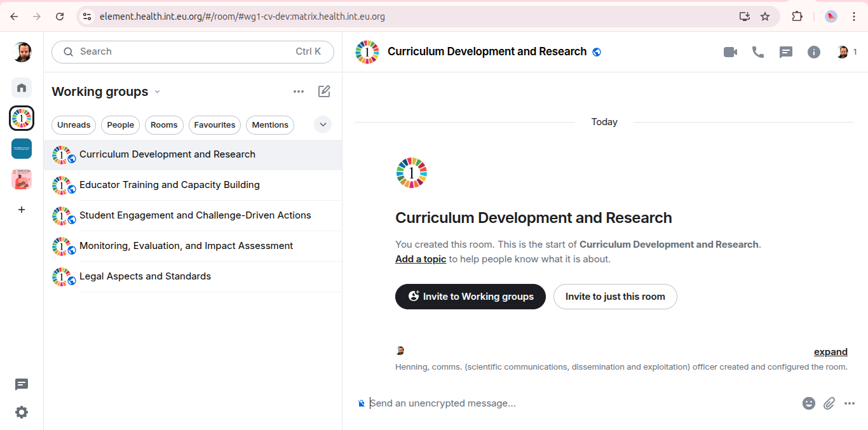Toggle the Unreads filter
868x430 pixels.
point(74,125)
